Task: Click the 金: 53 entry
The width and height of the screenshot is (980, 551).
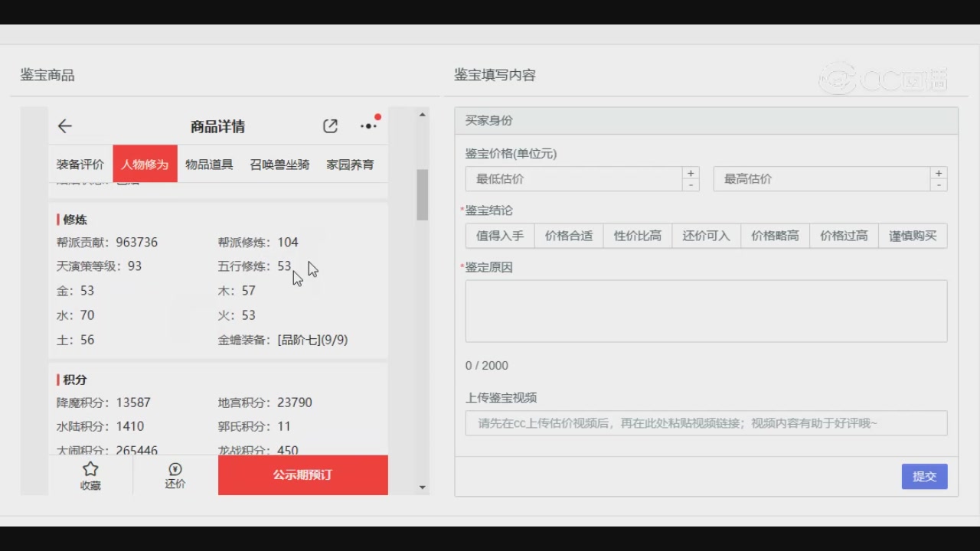Action: tap(75, 291)
